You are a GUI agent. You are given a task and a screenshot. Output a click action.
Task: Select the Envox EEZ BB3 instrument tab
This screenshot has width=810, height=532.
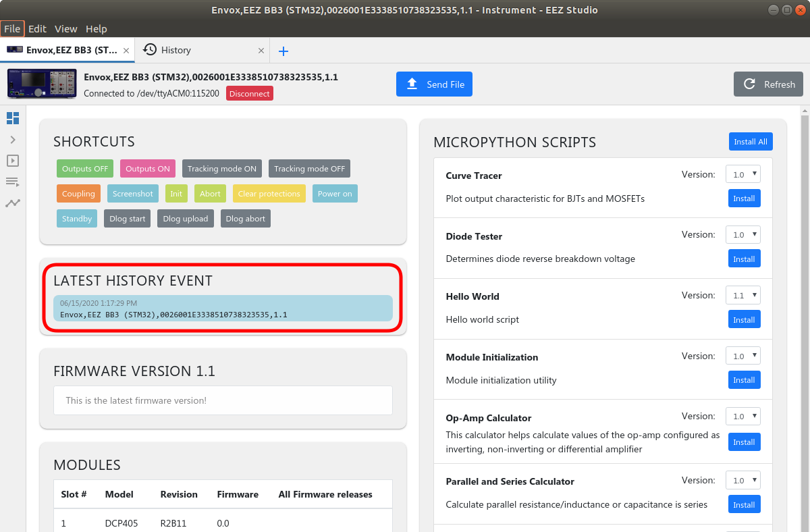point(67,51)
